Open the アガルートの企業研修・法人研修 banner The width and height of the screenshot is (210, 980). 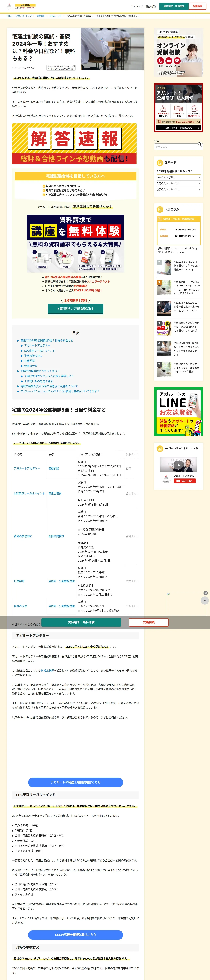[x=178, y=108]
